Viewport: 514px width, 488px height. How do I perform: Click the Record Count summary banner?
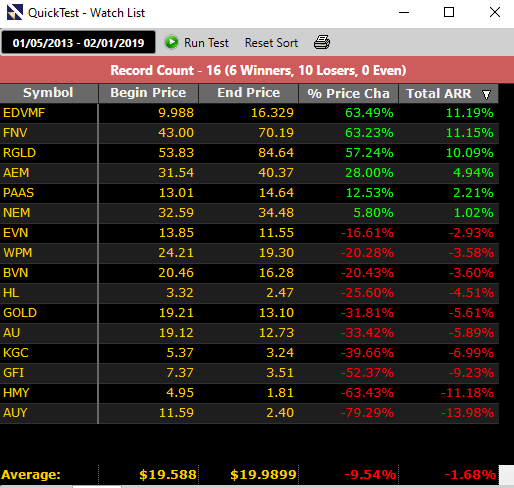(x=257, y=70)
